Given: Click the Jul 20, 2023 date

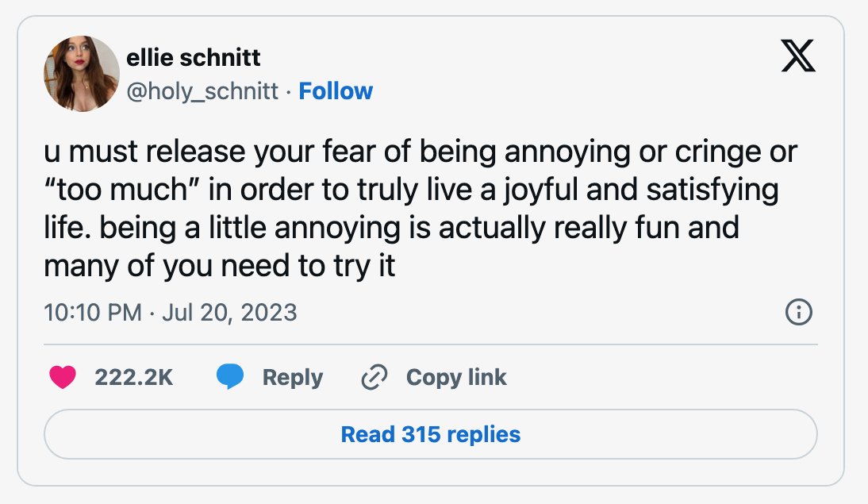Looking at the screenshot, I should tap(230, 313).
